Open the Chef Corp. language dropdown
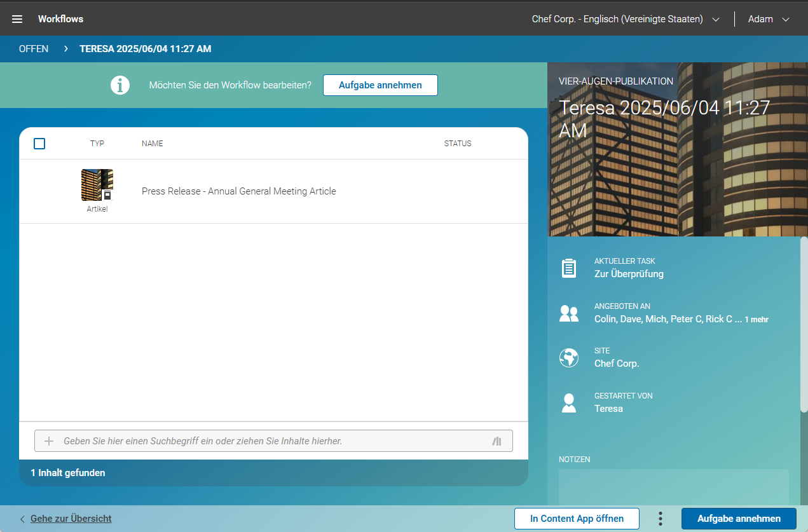The height and width of the screenshot is (532, 808). [x=716, y=19]
